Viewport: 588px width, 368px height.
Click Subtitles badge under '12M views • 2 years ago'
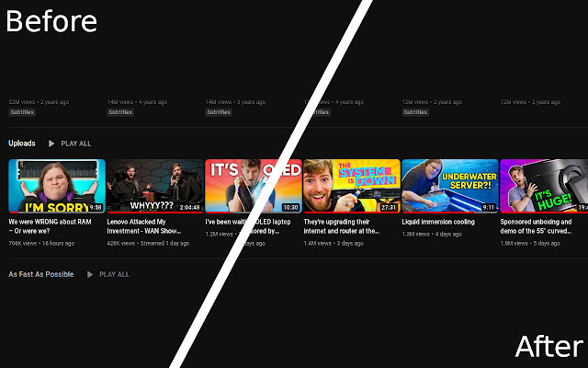coord(415,112)
